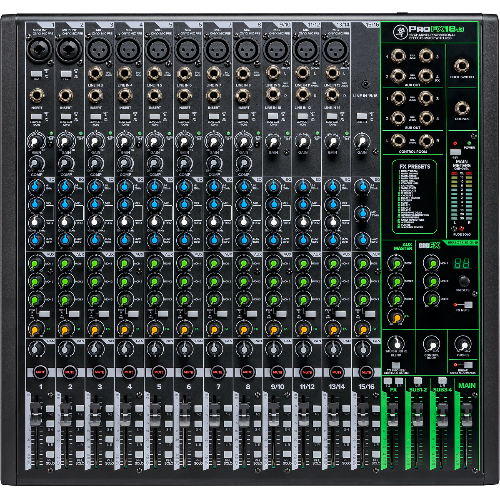Screen dimensions: 500x500
Task: Click channel 4's white mid EQ knob
Action: coord(125,221)
